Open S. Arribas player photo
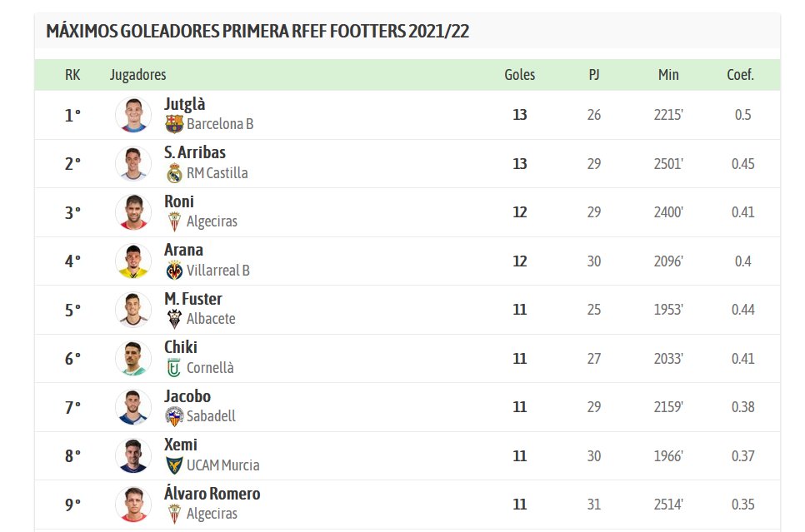The height and width of the screenshot is (532, 805). click(133, 163)
